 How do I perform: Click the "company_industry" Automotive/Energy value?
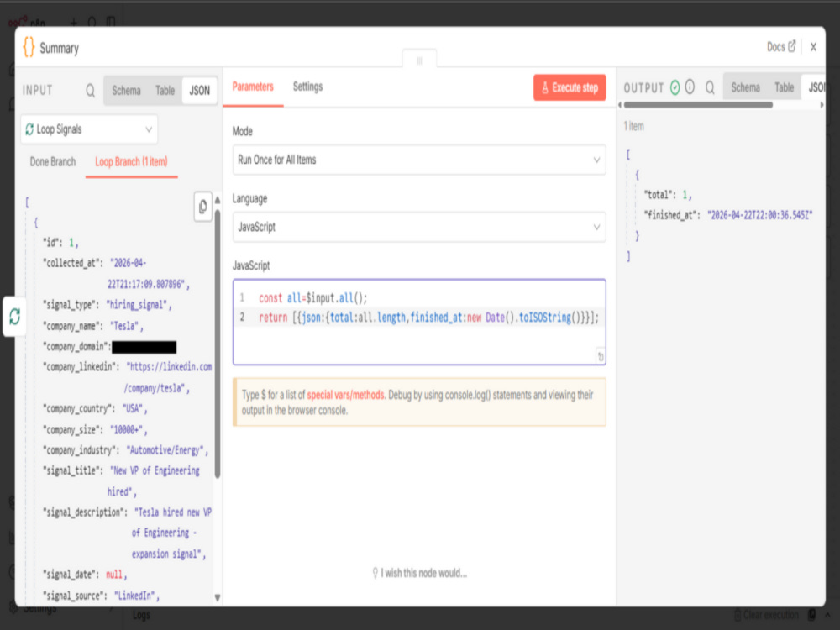[167, 450]
